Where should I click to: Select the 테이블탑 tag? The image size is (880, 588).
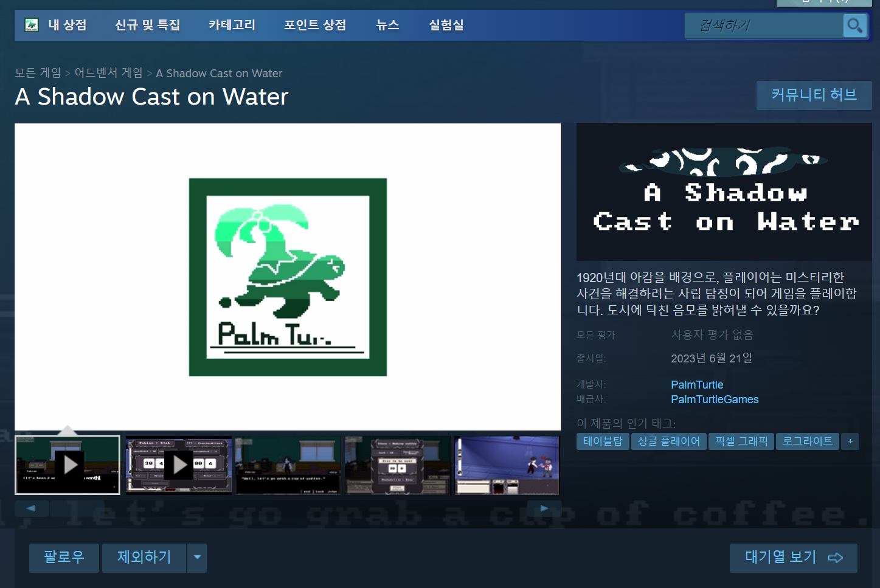tap(603, 441)
